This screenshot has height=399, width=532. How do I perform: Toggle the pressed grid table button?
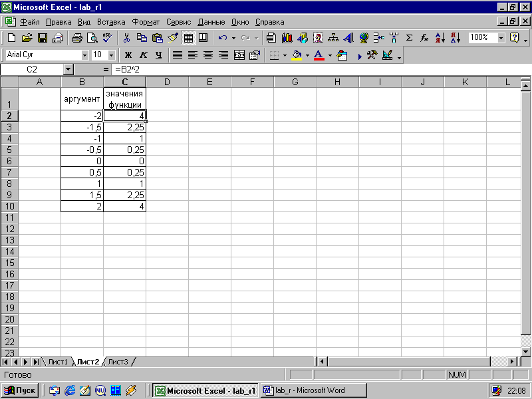click(188, 38)
